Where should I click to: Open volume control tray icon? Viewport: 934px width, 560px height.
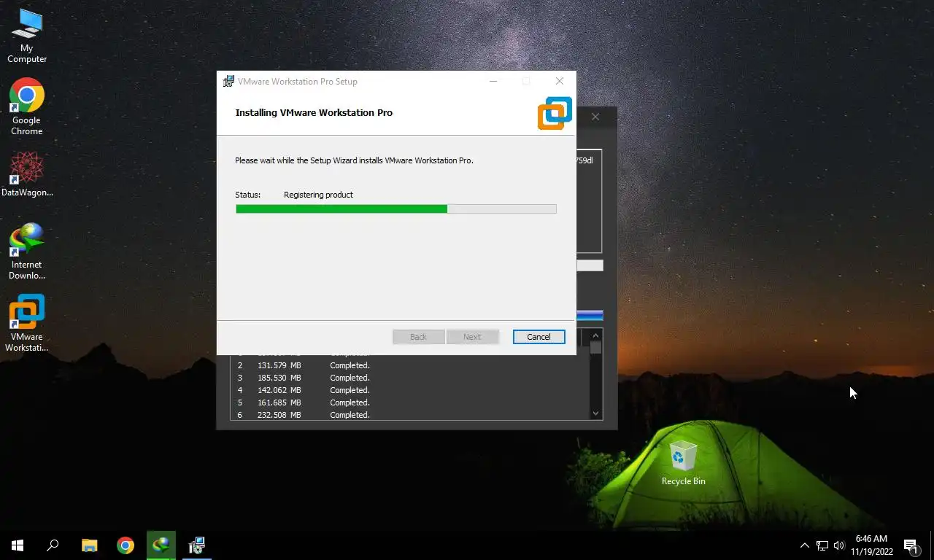838,545
